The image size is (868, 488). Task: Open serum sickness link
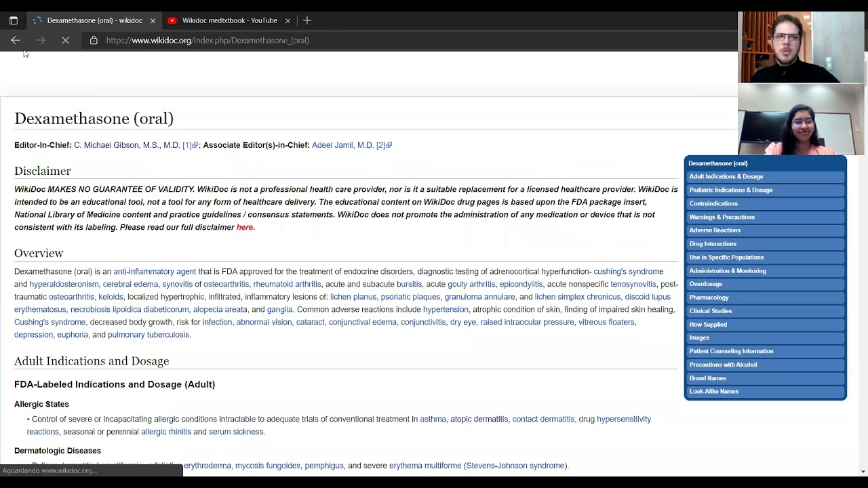(x=236, y=432)
